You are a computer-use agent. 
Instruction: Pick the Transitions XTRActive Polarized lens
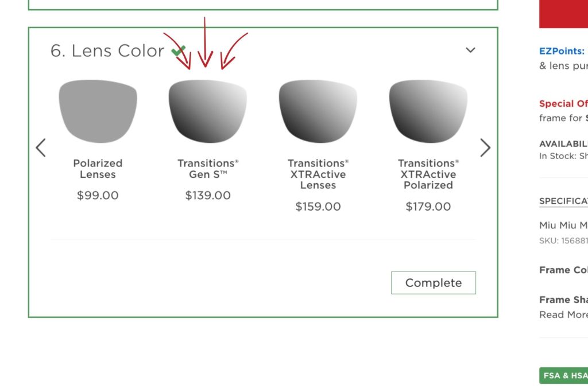pos(427,112)
